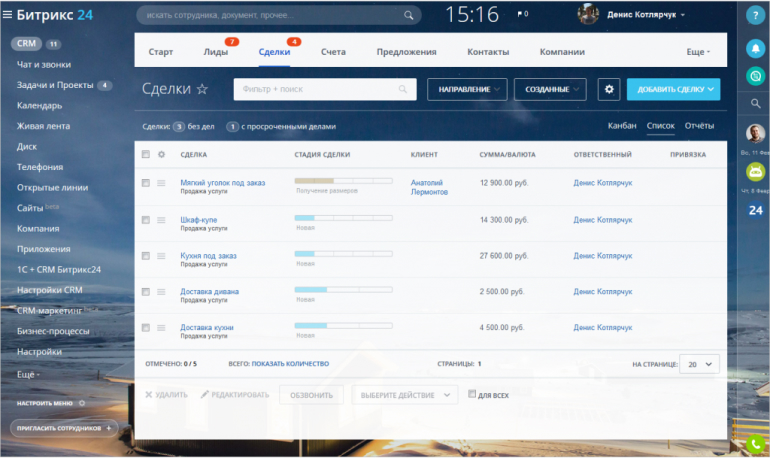This screenshot has height=458, width=770.
Task: Click the notifications bell icon in right panel
Action: 755,48
